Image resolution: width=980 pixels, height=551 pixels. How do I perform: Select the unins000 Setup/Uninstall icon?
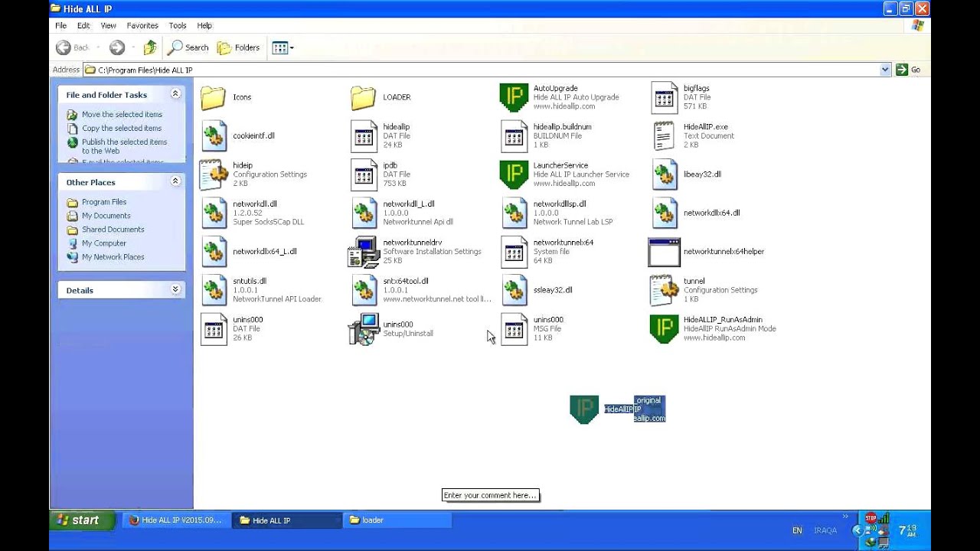(x=364, y=329)
